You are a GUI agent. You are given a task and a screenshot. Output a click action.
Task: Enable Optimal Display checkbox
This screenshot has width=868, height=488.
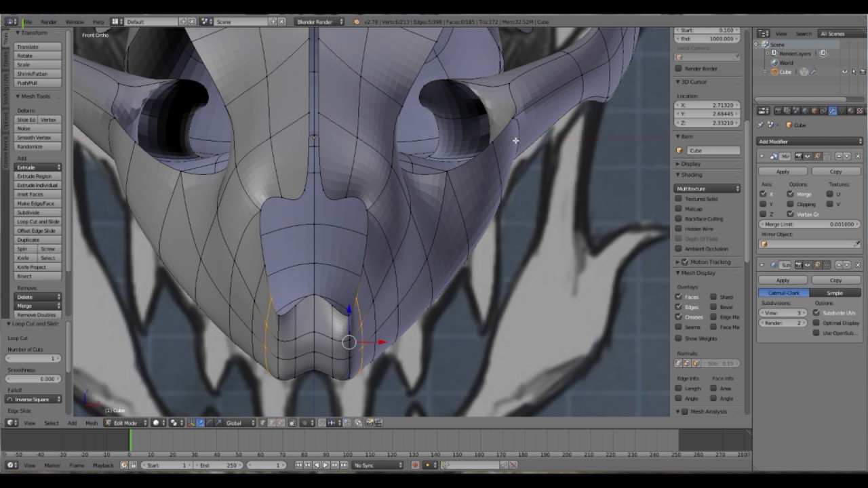point(816,323)
